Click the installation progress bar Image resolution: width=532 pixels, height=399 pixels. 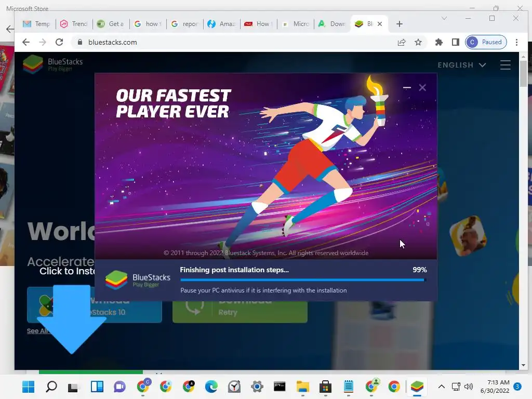[303, 280]
